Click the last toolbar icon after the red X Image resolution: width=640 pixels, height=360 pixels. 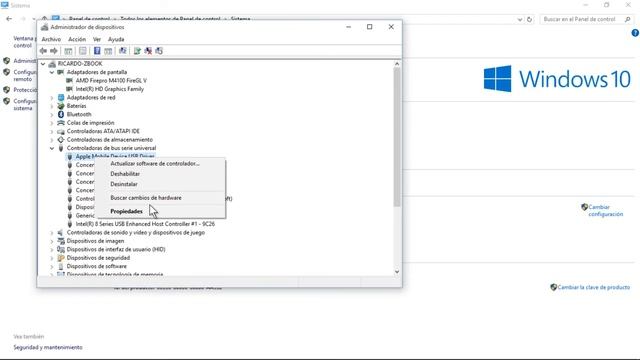tap(159, 51)
